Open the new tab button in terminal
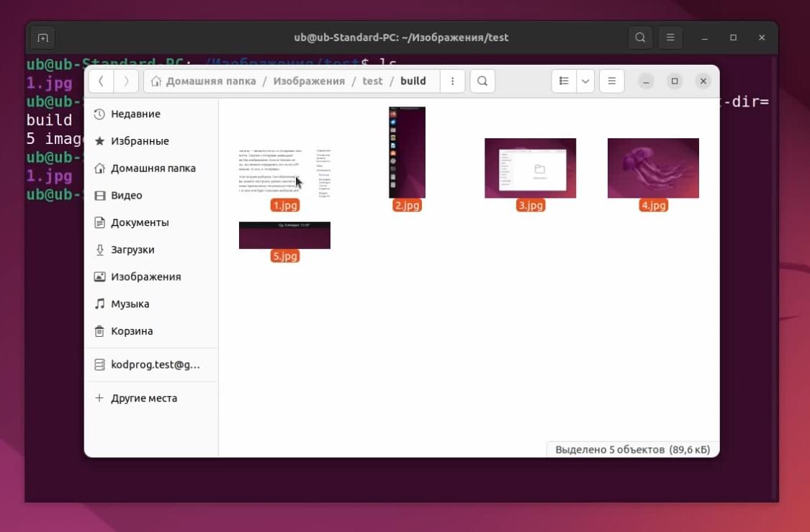 43,37
